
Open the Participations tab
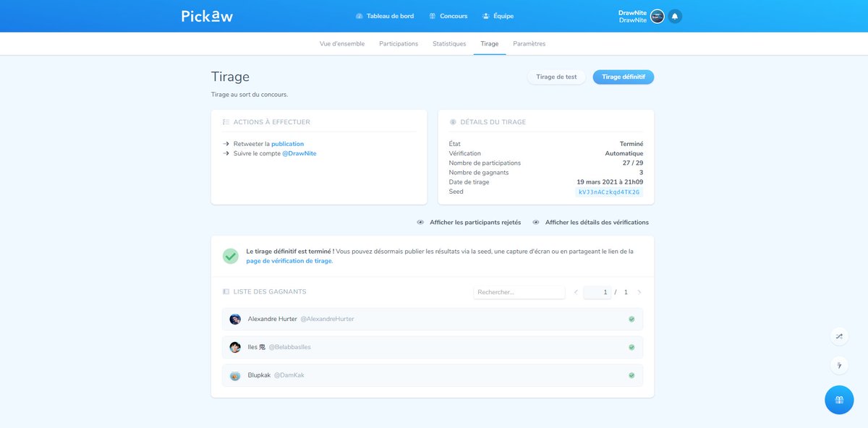399,43
